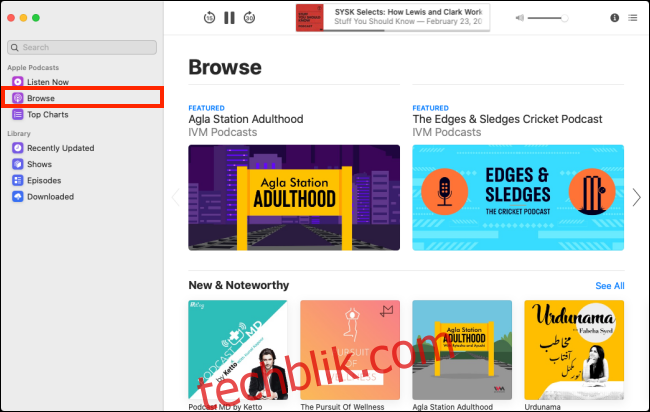Open the Podcast MD by Ketto artwork

coord(238,350)
